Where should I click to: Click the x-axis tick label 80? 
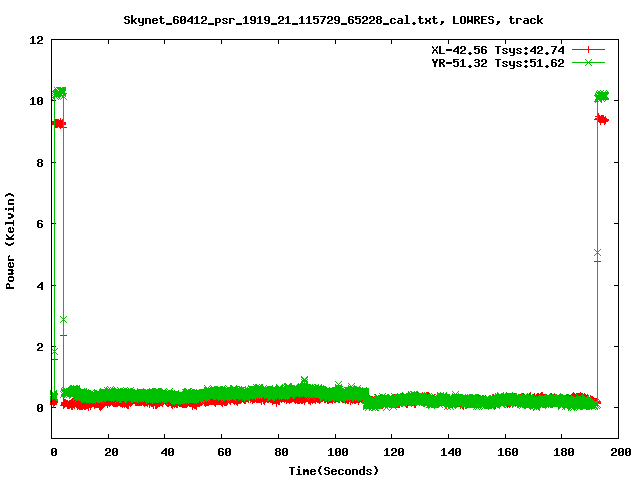click(x=281, y=452)
